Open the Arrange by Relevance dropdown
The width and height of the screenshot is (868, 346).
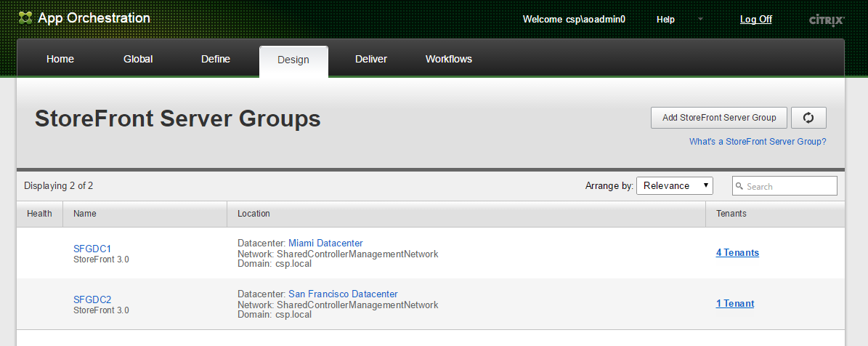[x=674, y=186]
